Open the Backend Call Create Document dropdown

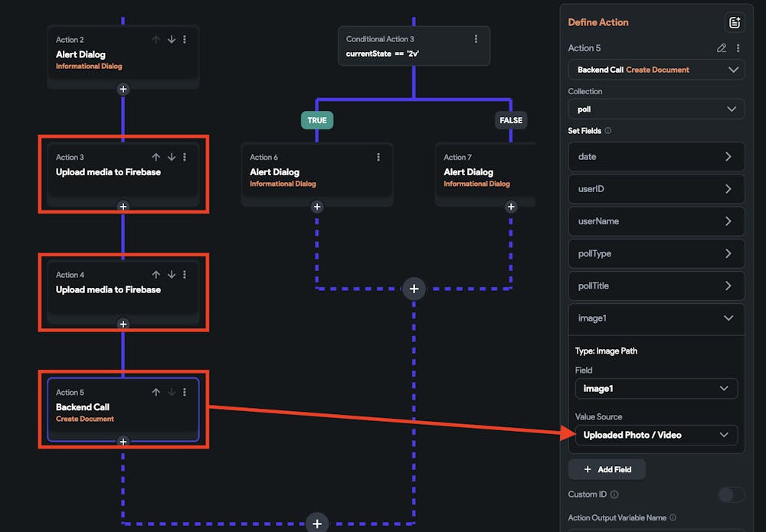[x=656, y=70]
